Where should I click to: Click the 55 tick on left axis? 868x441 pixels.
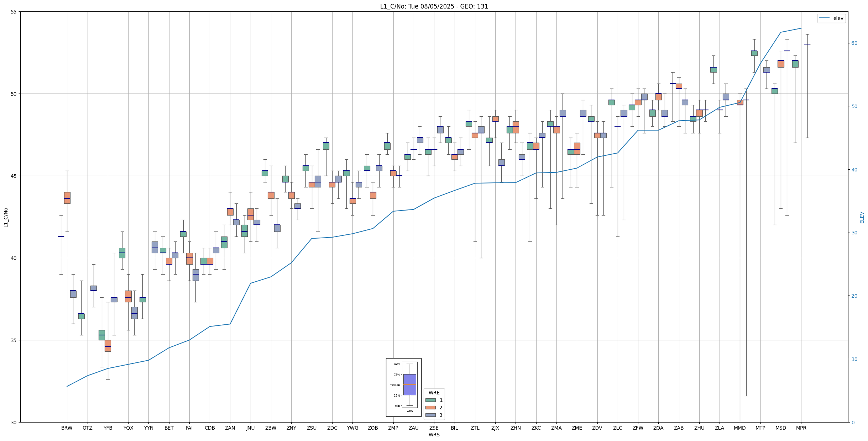(14, 12)
